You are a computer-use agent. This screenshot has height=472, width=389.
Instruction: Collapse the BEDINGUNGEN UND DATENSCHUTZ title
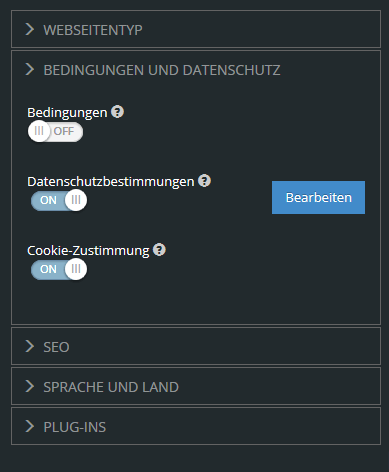click(162, 70)
